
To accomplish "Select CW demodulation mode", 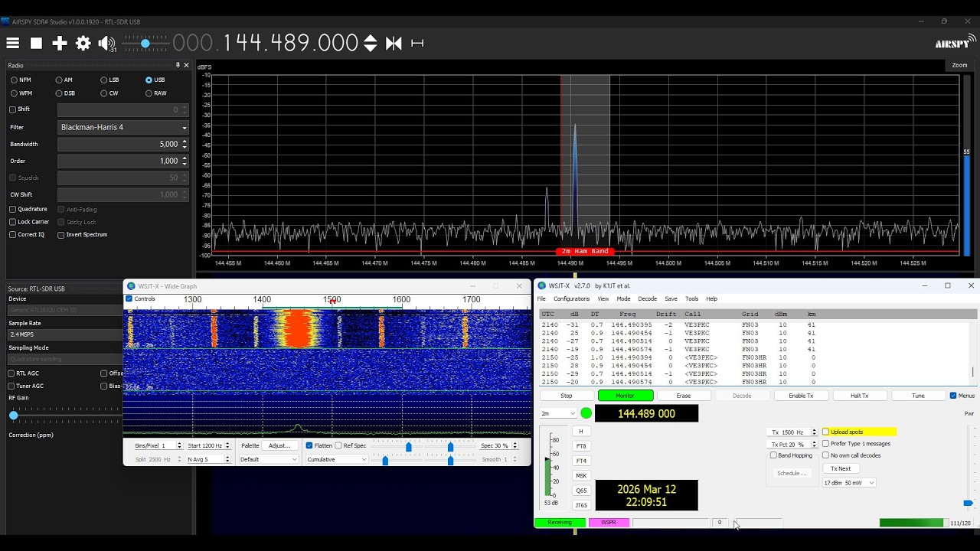I will coord(109,93).
